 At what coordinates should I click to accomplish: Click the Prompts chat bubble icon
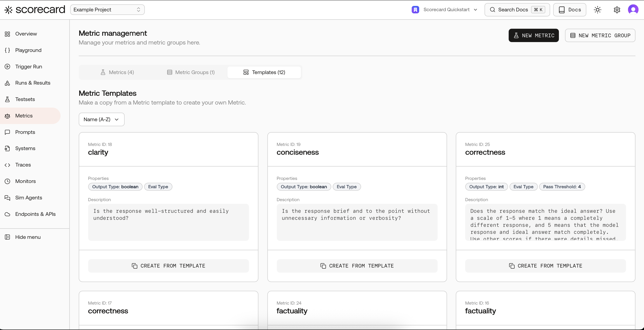(7, 132)
